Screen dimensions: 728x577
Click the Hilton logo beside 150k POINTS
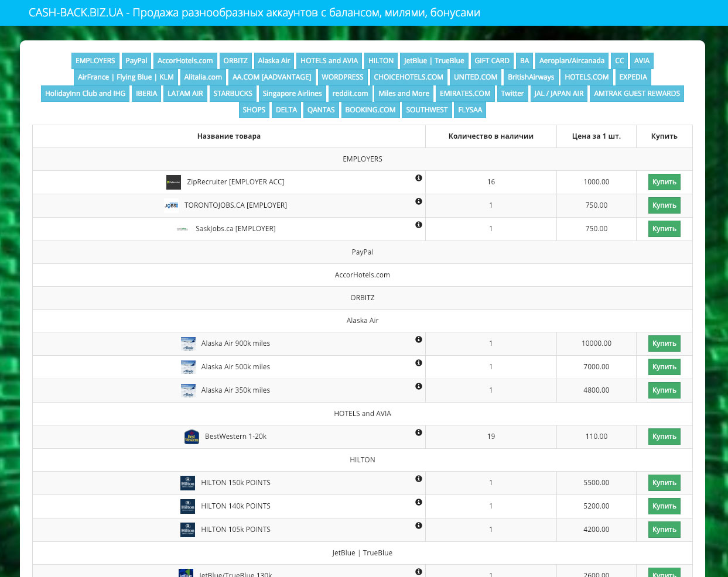coord(188,483)
